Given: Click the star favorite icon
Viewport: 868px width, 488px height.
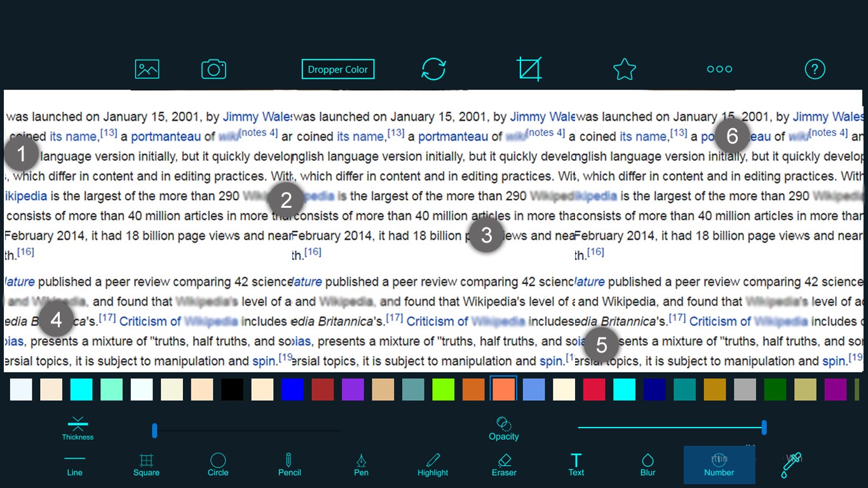Looking at the screenshot, I should [x=625, y=69].
